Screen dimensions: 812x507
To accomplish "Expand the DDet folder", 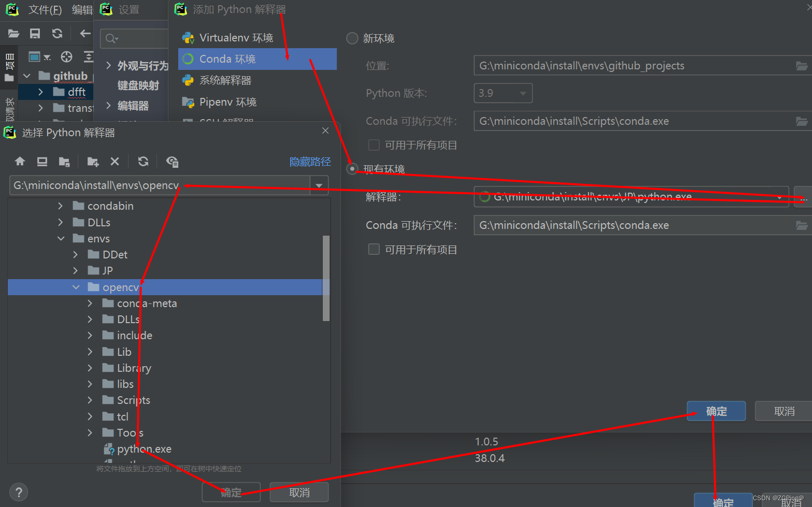I will [75, 255].
